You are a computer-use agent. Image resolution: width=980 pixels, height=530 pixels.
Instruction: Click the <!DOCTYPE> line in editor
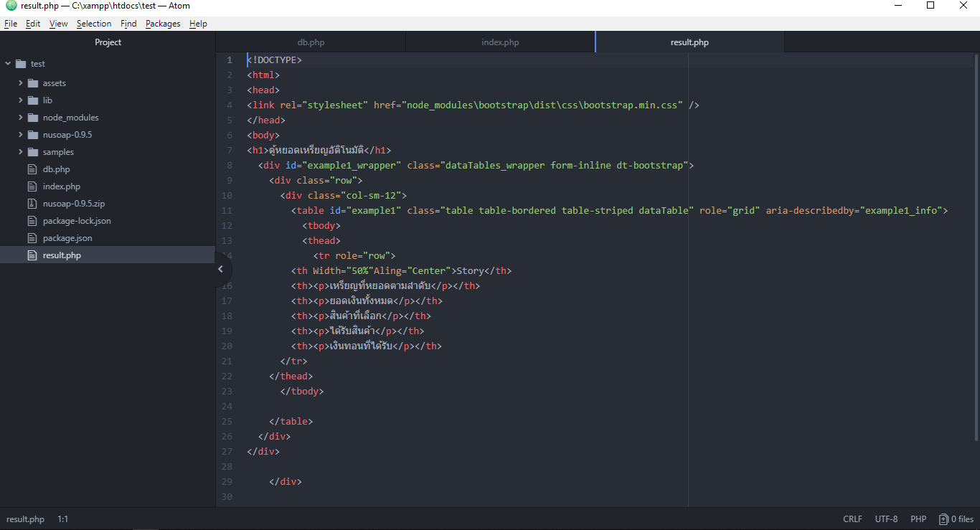(x=274, y=60)
